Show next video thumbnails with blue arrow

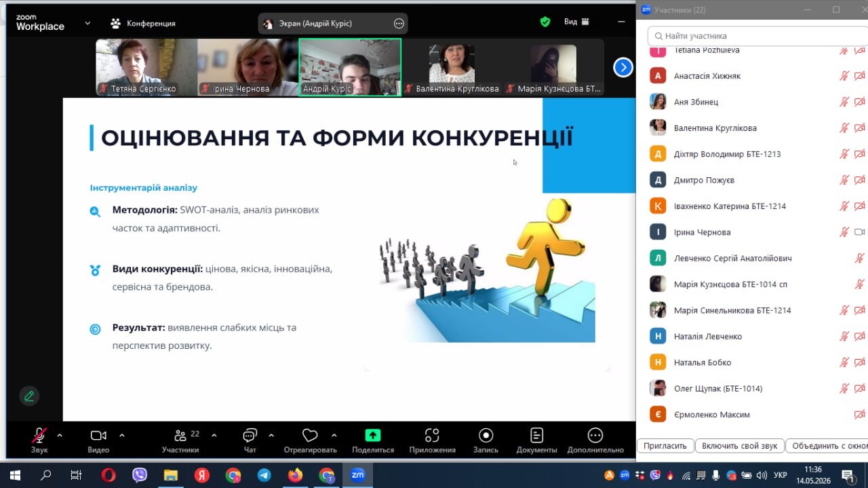[x=623, y=67]
